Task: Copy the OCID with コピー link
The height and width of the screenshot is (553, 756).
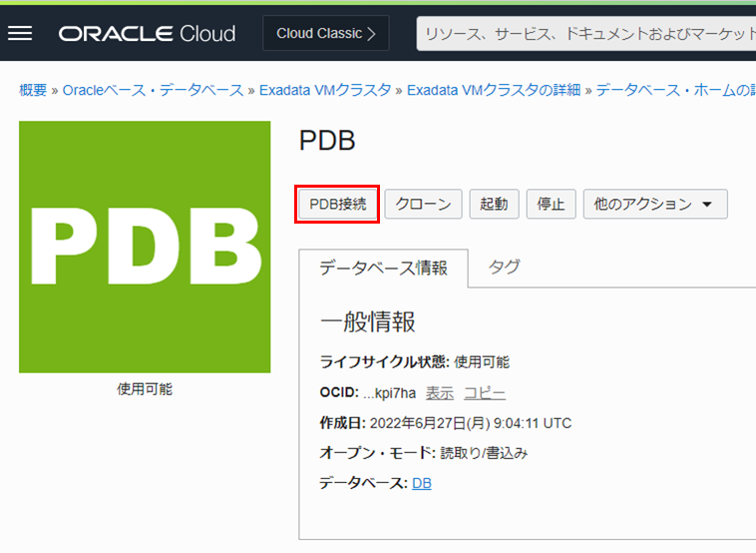Action: [485, 393]
